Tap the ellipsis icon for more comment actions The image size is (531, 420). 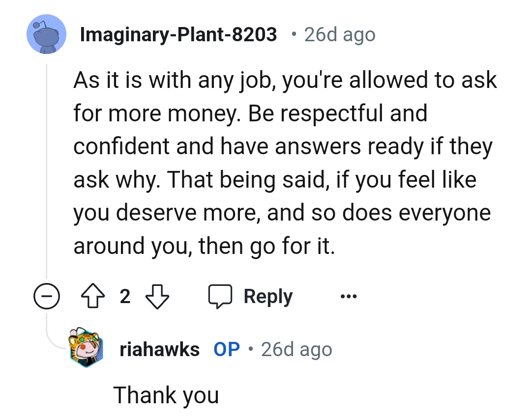[349, 296]
